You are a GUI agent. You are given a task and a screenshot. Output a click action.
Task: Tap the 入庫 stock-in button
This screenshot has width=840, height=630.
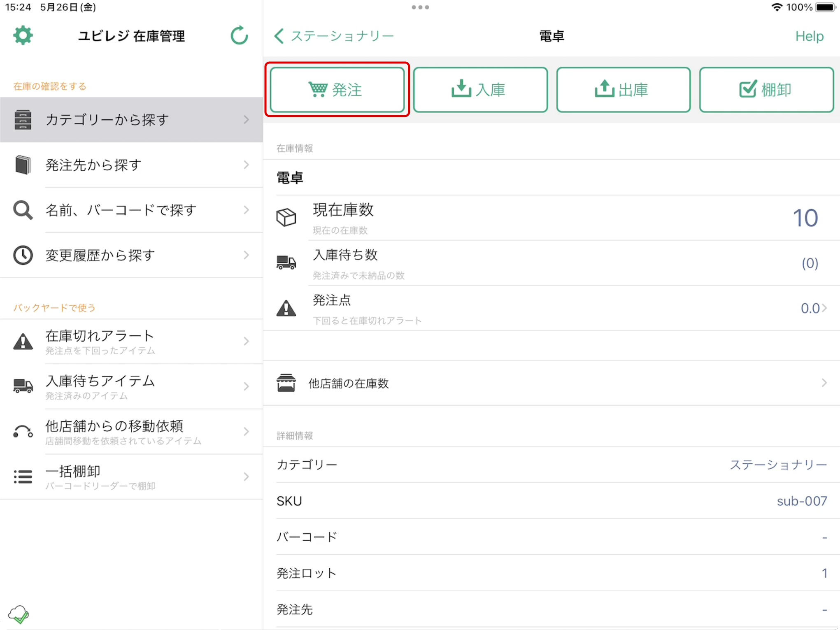[480, 90]
